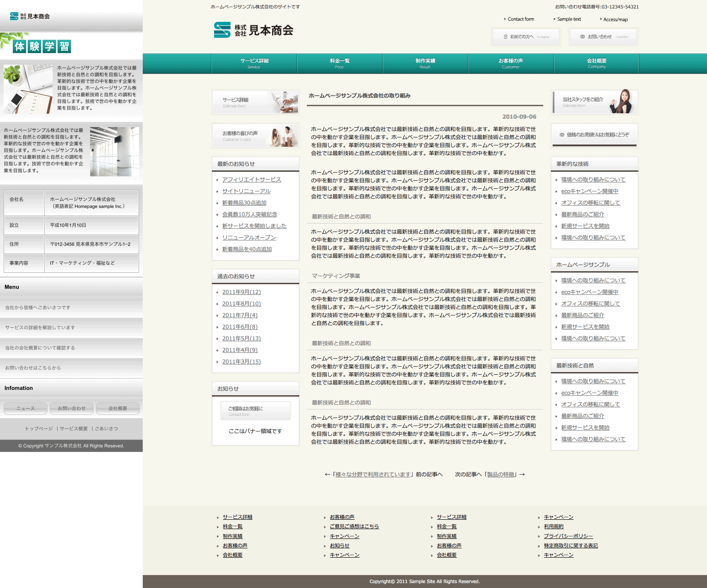Open the 初めての方へ beginner button
Screen dimensions: 707x588
coord(525,37)
